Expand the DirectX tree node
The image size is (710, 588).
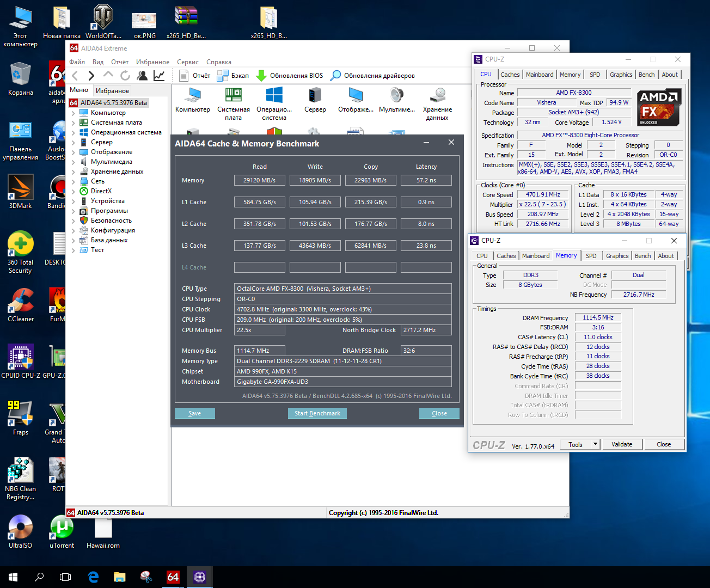click(74, 191)
